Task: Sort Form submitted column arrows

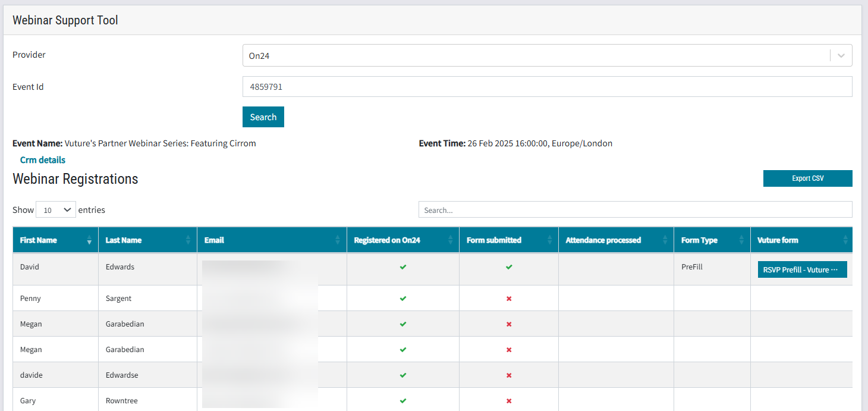Action: coord(549,240)
